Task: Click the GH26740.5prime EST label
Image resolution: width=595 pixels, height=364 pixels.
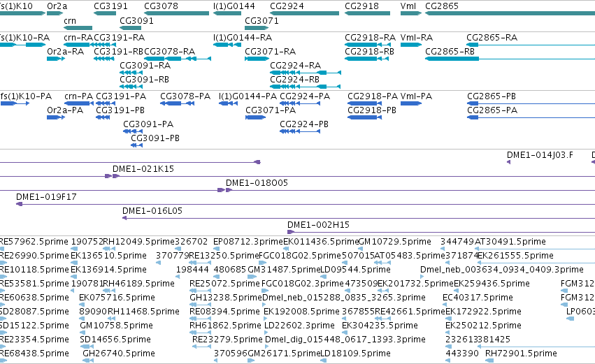Action: coord(119,354)
